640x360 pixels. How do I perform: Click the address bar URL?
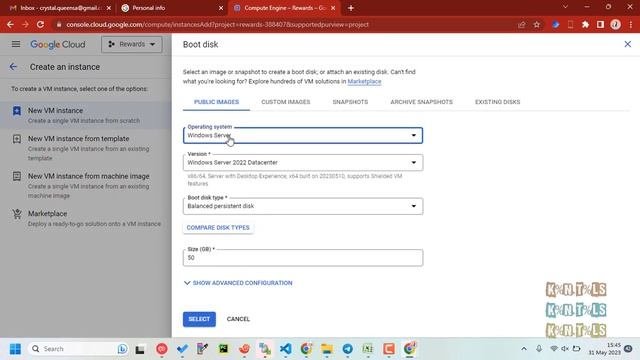click(x=217, y=24)
